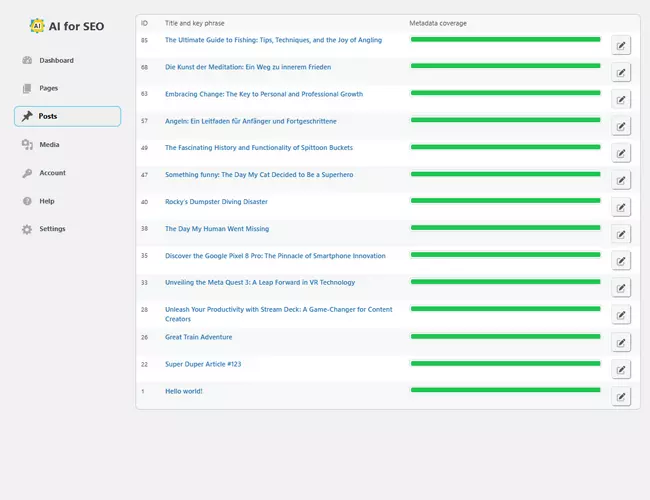
Task: Click the edit icon for post 57
Action: tap(621, 126)
